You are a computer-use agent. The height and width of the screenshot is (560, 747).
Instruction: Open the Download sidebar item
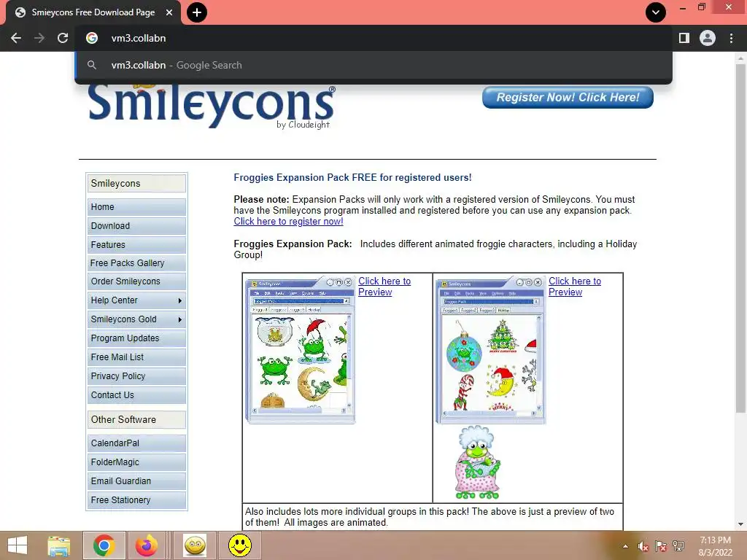pos(136,226)
